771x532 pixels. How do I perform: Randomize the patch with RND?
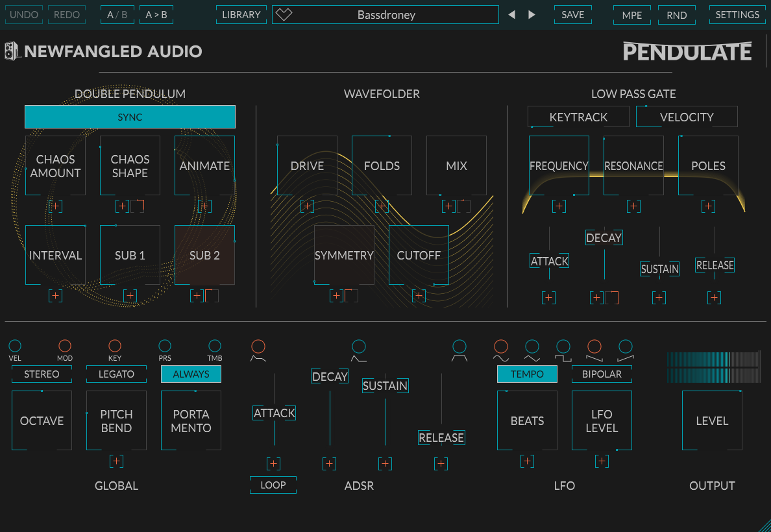676,14
